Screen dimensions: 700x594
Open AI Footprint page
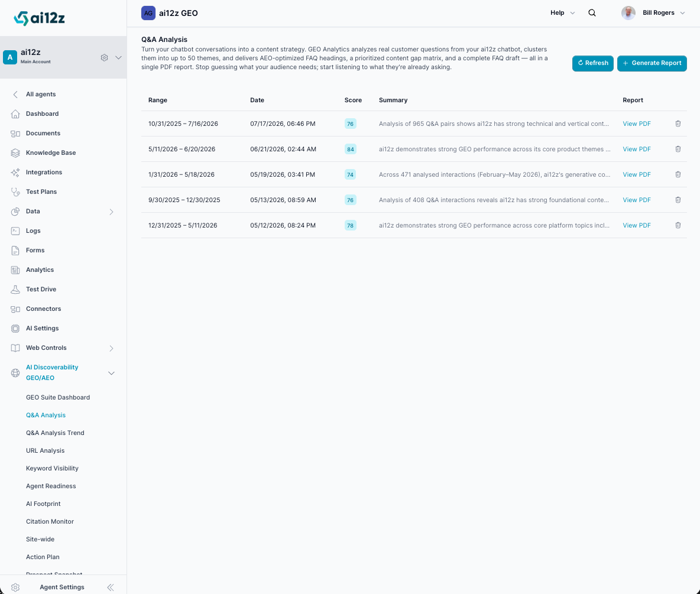(x=43, y=504)
